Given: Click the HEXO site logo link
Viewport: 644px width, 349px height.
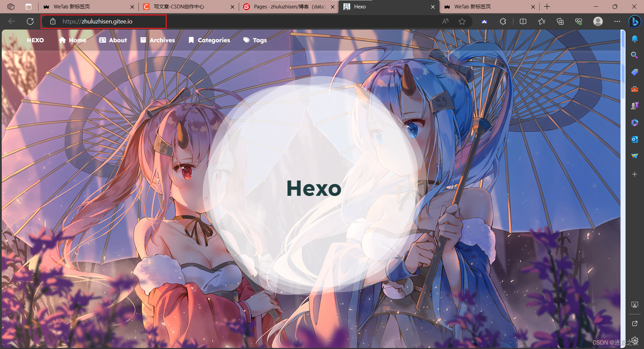Looking at the screenshot, I should pyautogui.click(x=35, y=40).
